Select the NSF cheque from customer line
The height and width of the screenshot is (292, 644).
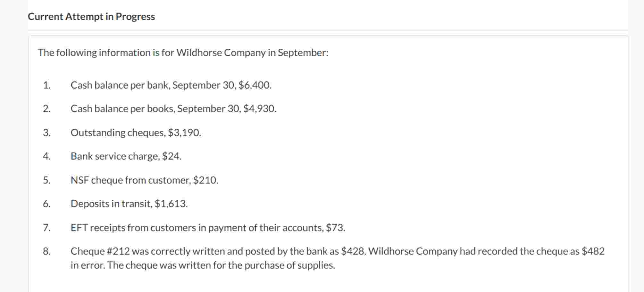point(144,180)
